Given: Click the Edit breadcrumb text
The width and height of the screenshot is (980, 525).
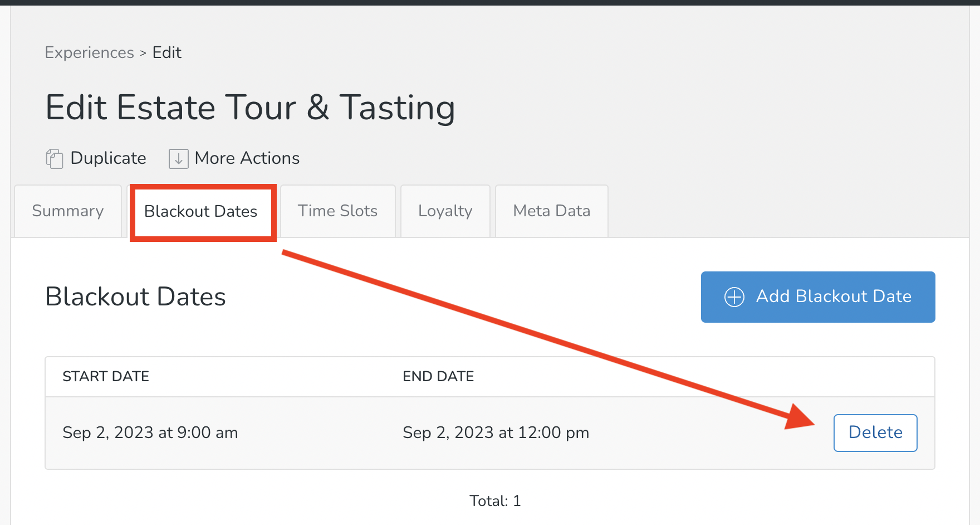Looking at the screenshot, I should point(166,53).
